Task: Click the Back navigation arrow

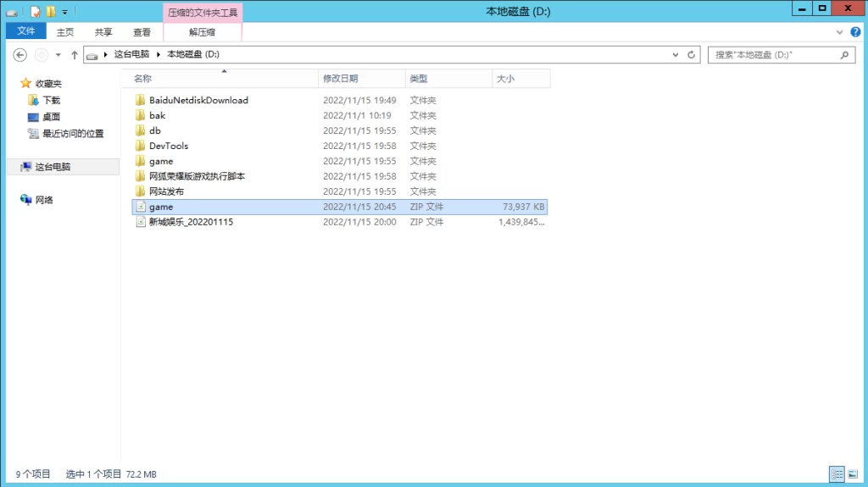Action: click(20, 54)
